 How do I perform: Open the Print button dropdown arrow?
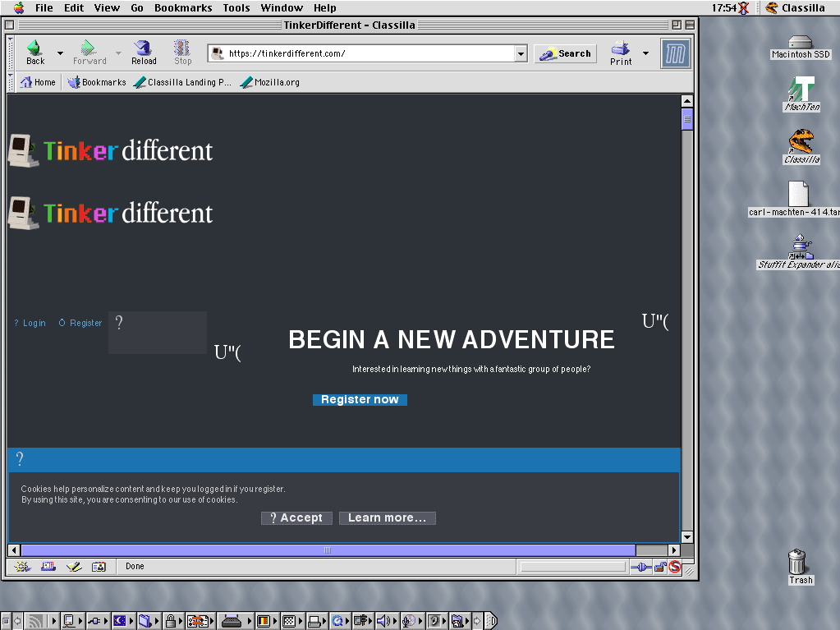(x=645, y=53)
